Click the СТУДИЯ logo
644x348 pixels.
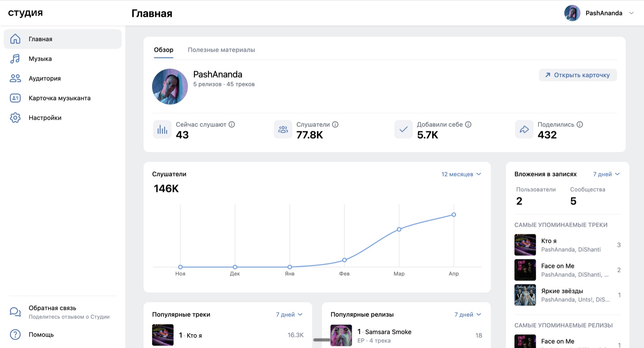coord(25,13)
